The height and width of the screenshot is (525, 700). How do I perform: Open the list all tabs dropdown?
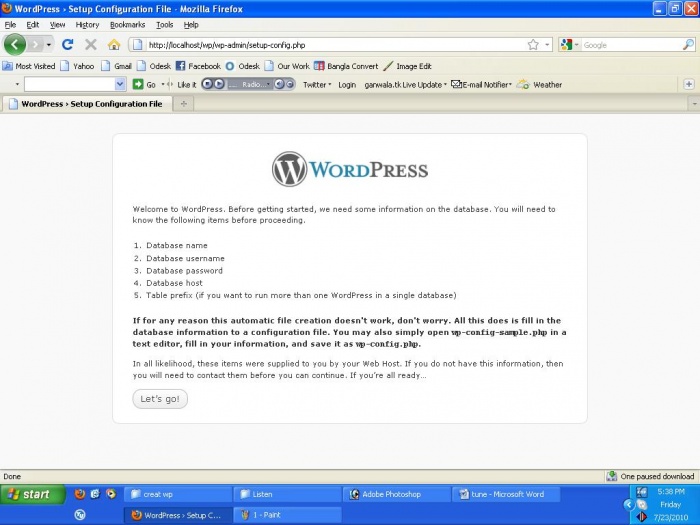[694, 104]
